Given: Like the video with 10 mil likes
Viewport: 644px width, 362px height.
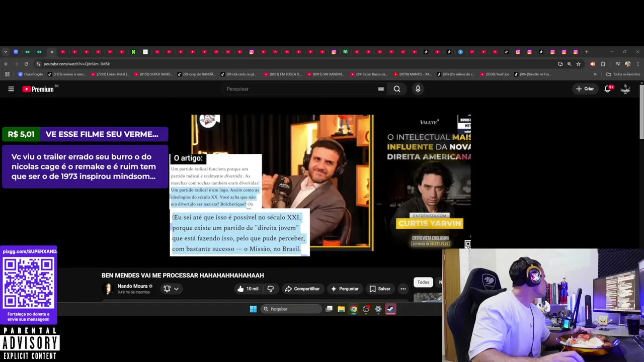Looking at the screenshot, I should [248, 289].
